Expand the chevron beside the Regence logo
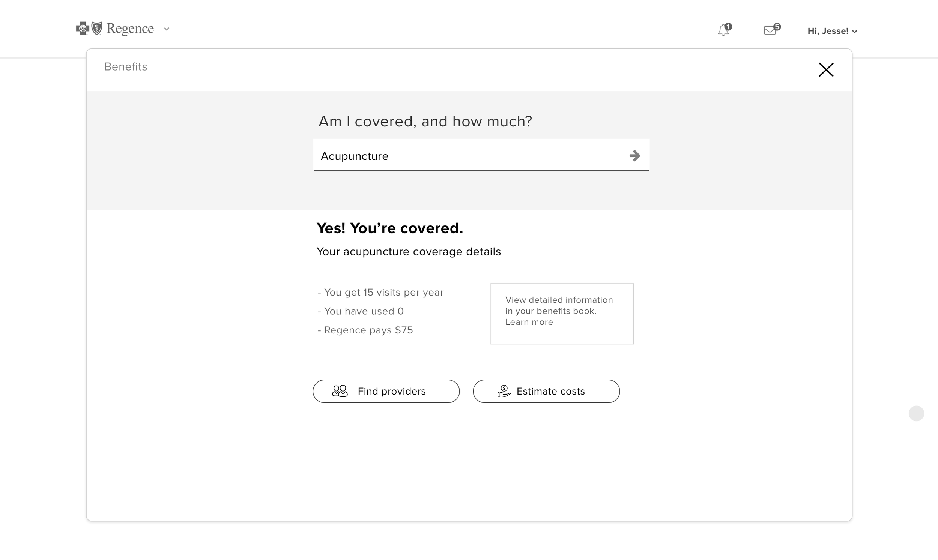The width and height of the screenshot is (938, 560). click(167, 29)
